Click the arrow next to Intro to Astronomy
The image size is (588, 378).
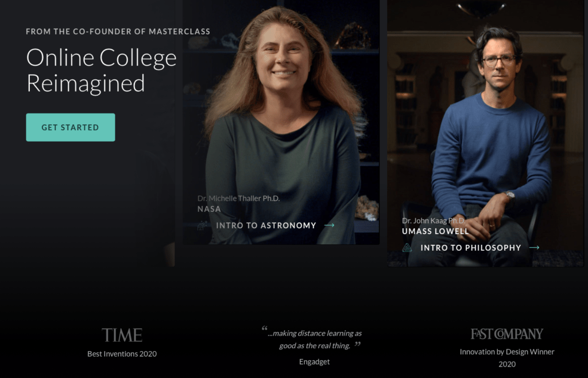coord(329,225)
